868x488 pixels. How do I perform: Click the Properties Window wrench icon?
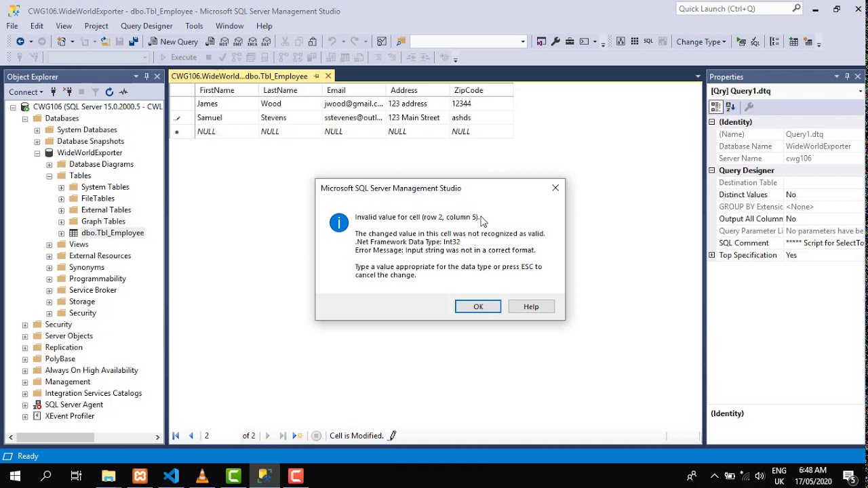point(555,41)
